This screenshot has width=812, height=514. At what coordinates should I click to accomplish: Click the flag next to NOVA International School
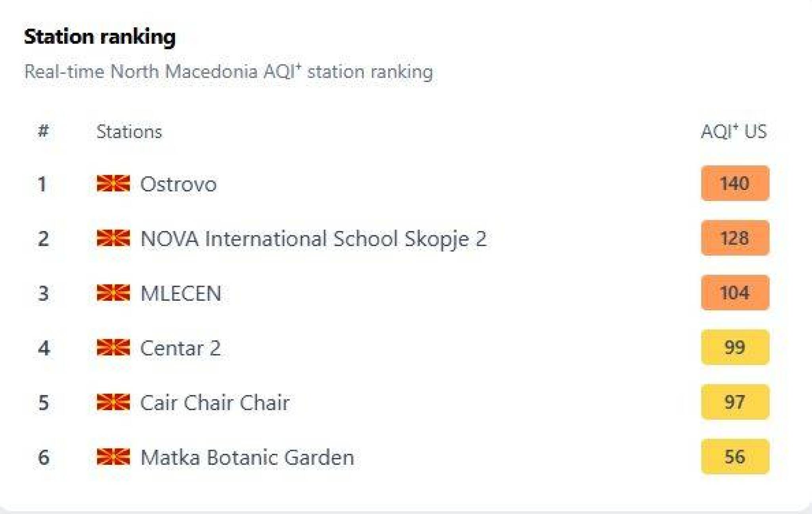pos(113,238)
